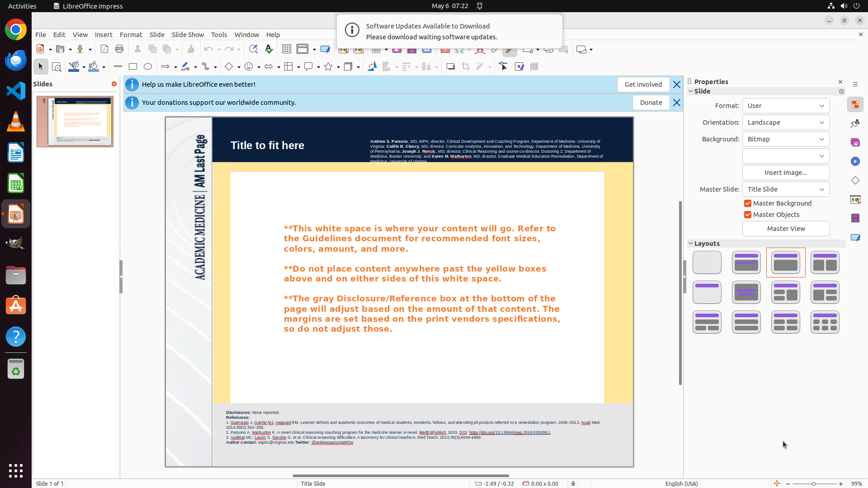Open the Background dropdown showing Bitmap

pos(785,139)
